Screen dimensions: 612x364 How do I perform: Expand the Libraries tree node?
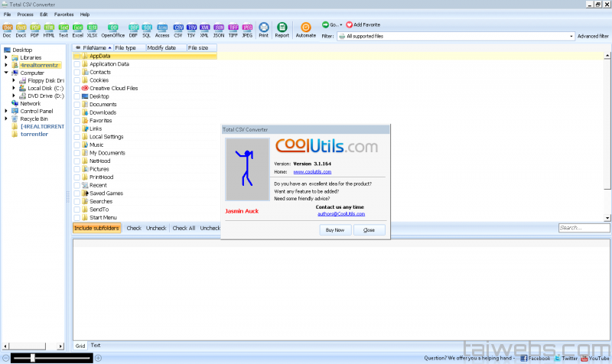point(6,57)
